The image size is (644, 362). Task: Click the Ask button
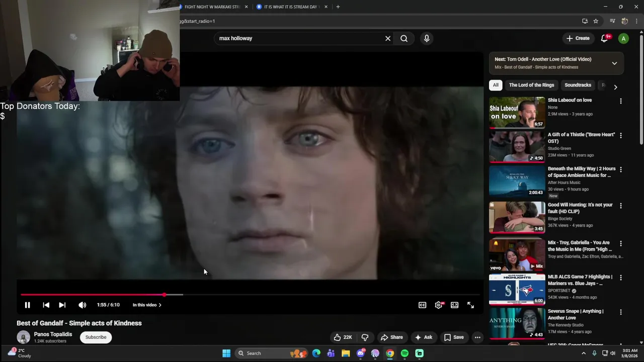pyautogui.click(x=423, y=337)
